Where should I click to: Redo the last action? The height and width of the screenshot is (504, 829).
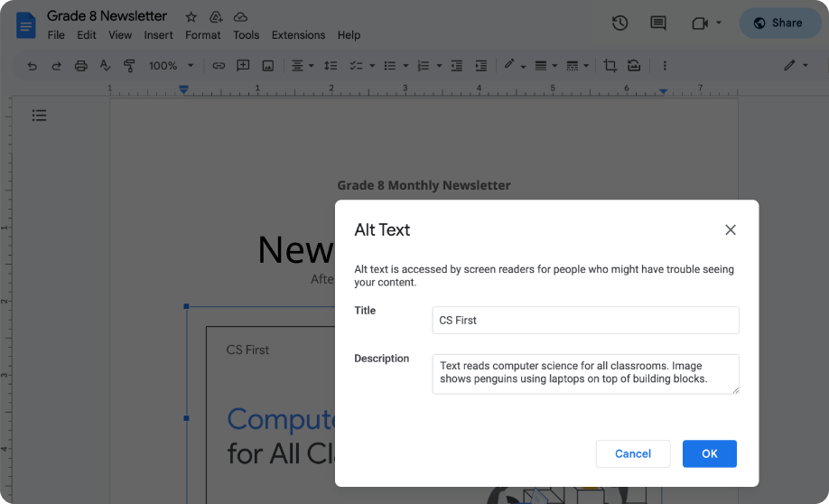(56, 66)
